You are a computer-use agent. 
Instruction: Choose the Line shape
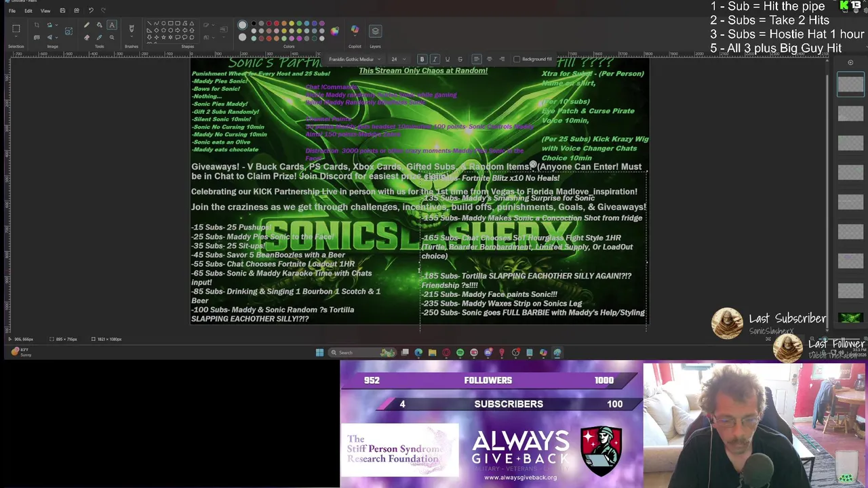[149, 23]
